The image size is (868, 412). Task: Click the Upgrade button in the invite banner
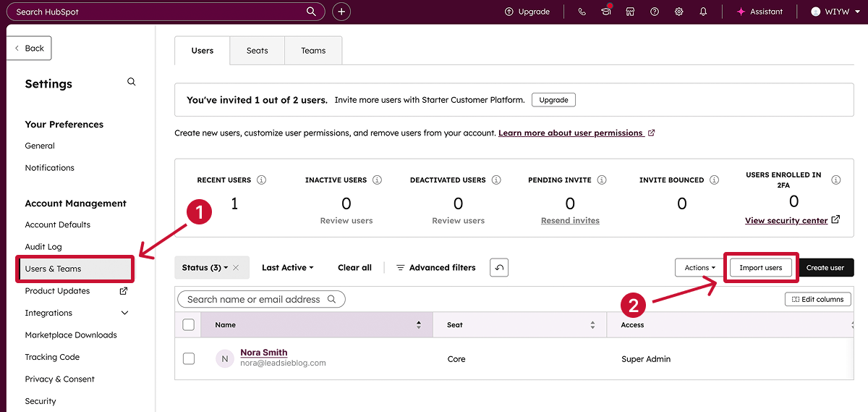pos(553,100)
